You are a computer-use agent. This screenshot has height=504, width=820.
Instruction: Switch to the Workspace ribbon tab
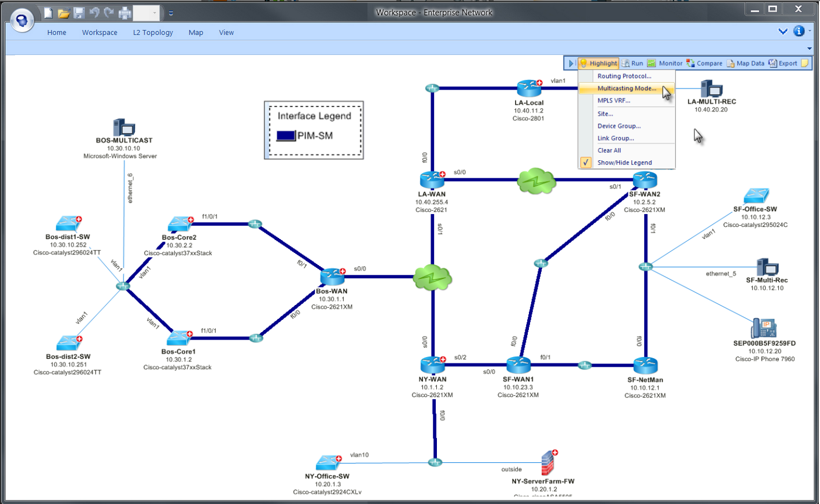100,32
